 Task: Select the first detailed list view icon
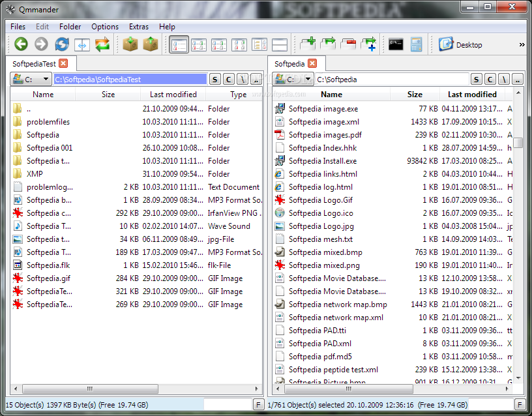pos(179,45)
